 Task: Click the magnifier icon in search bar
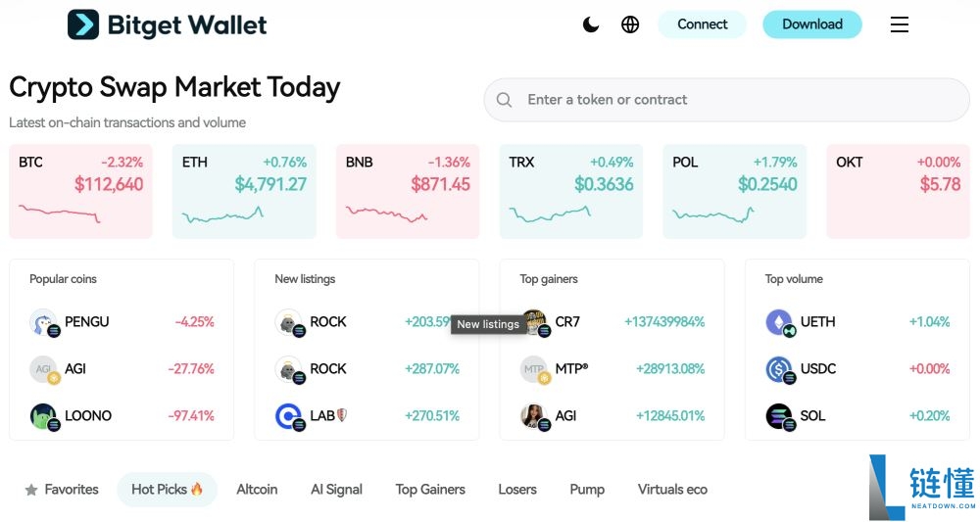(x=505, y=100)
